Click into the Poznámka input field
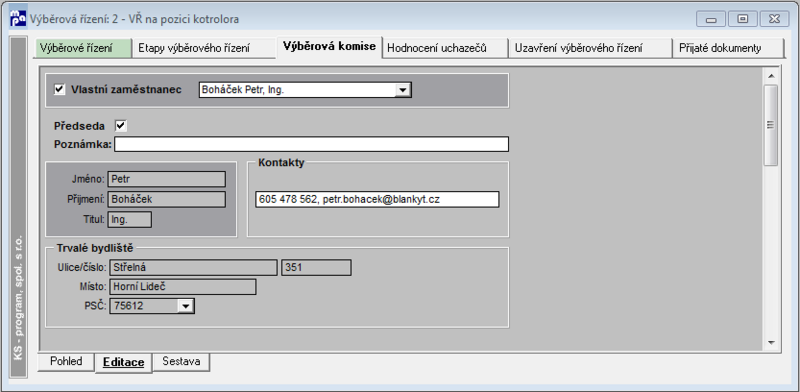This screenshot has height=392, width=800. click(311, 144)
